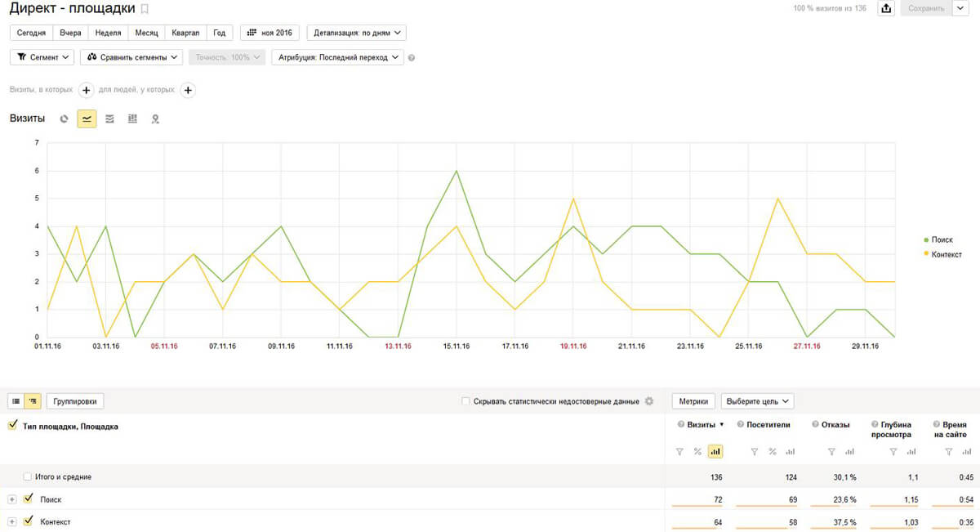This screenshot has width=980, height=532.
Task: Uncheck the Поиск row checkbox
Action: (x=29, y=498)
